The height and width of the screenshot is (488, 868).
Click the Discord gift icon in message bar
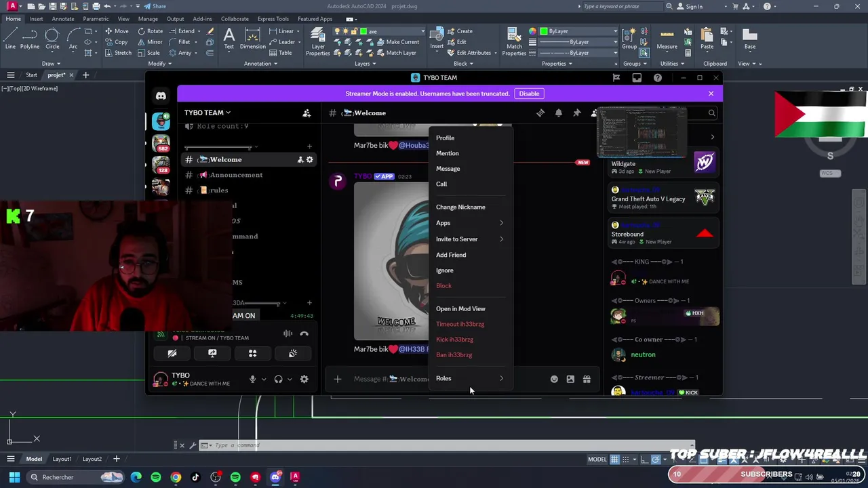coord(587,380)
